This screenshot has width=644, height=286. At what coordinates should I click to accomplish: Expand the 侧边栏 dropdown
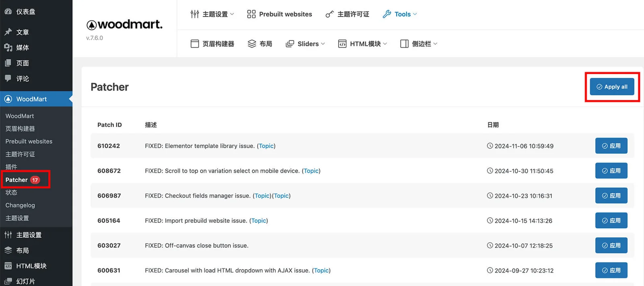(x=419, y=44)
